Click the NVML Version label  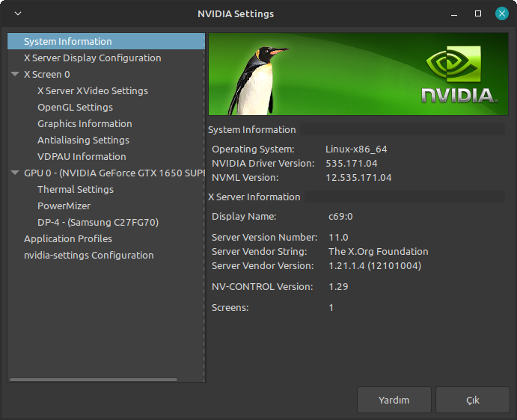[245, 178]
